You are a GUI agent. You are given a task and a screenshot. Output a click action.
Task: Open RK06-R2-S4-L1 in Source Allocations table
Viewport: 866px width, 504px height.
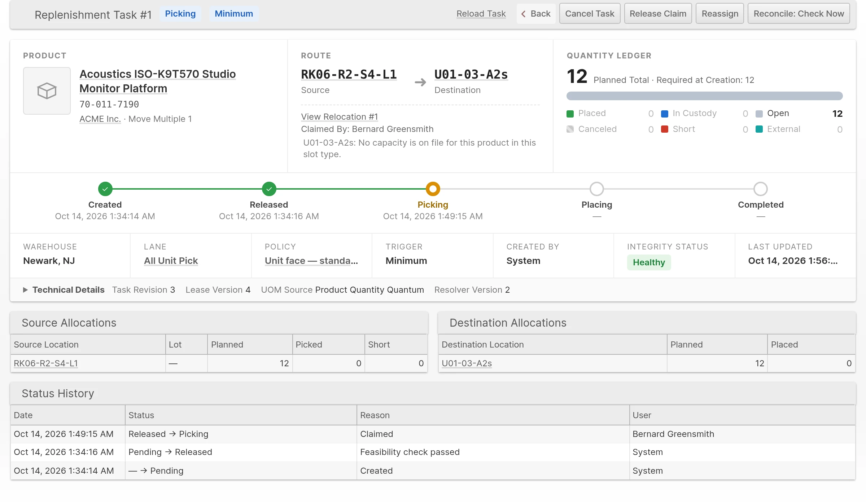46,363
